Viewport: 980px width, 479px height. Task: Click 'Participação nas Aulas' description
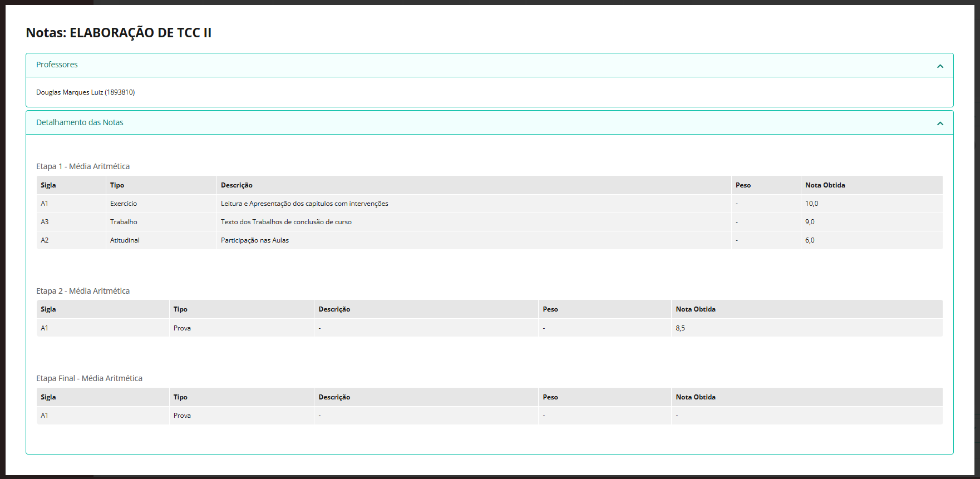pyautogui.click(x=255, y=240)
